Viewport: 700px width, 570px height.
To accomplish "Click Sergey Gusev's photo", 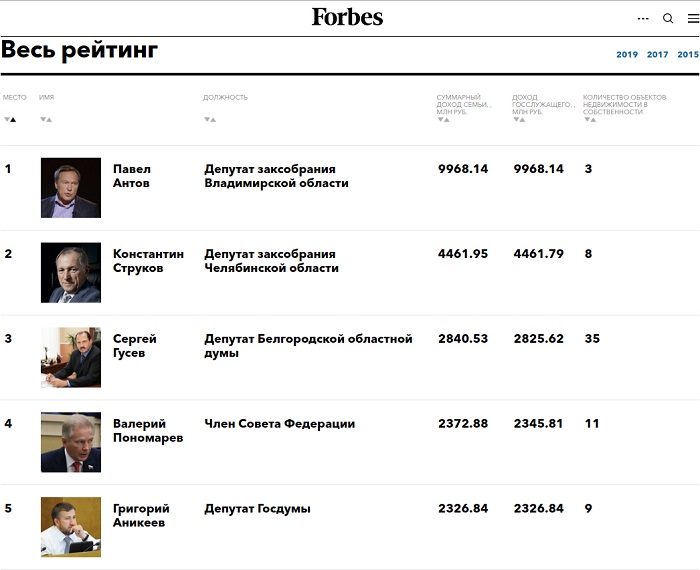I will pos(70,357).
